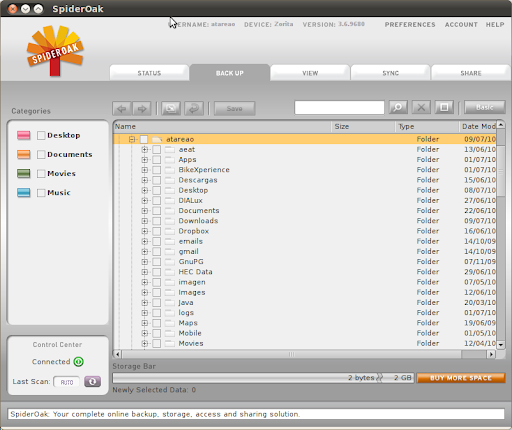The width and height of the screenshot is (512, 430).
Task: Expand the Descargas folder node
Action: (x=145, y=180)
